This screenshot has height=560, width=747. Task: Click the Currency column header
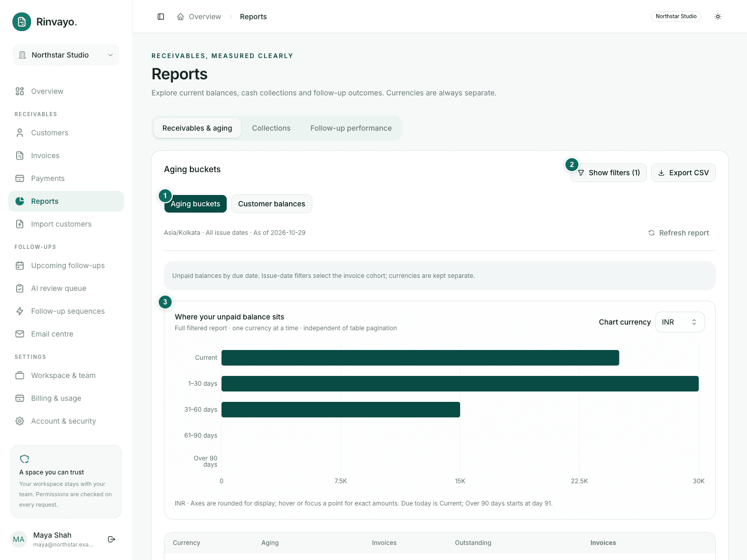click(186, 543)
